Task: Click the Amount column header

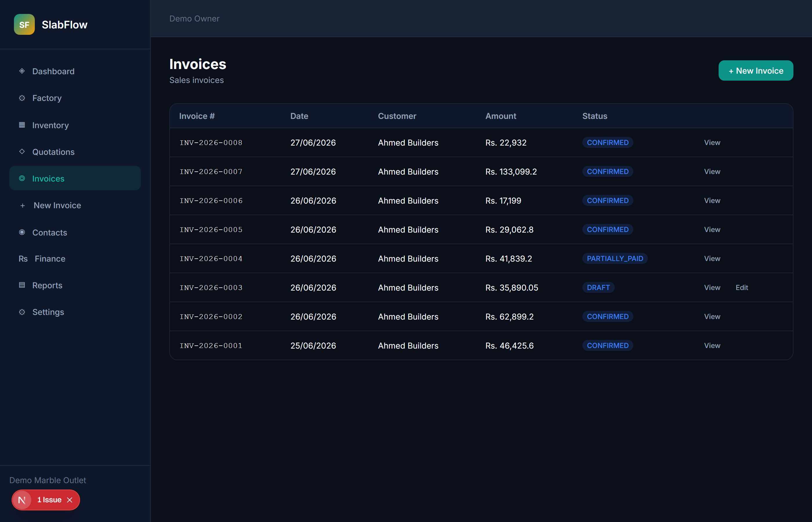Action: [x=501, y=116]
